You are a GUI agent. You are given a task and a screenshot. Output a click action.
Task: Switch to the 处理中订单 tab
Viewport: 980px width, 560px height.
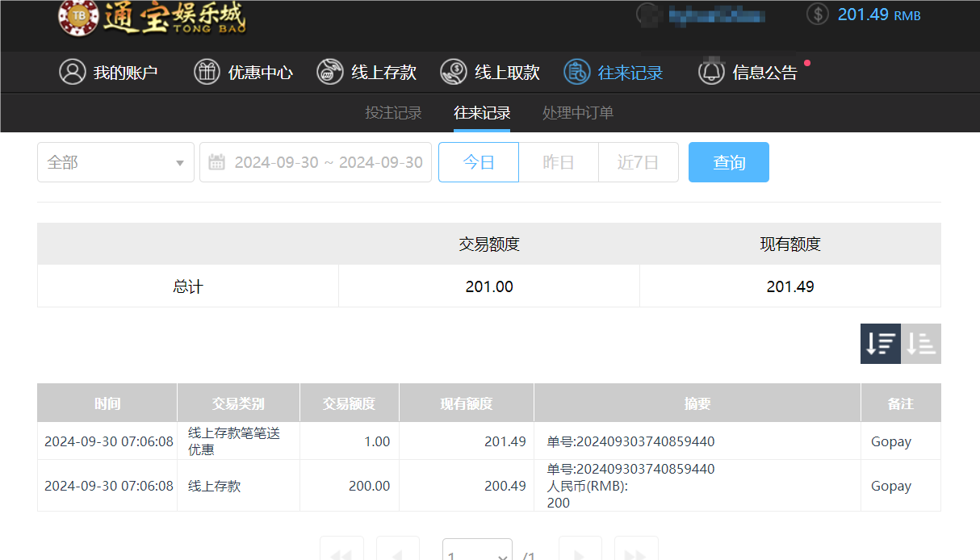pos(577,113)
